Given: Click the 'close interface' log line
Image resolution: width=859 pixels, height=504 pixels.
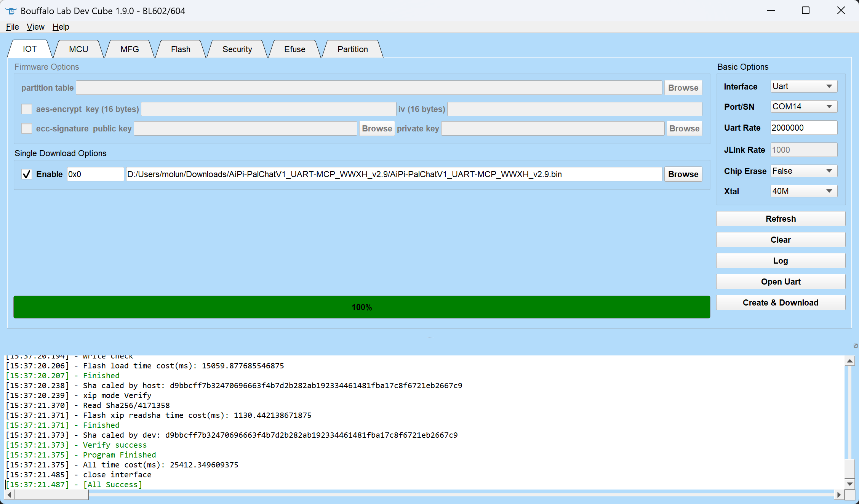Looking at the screenshot, I should (78, 475).
